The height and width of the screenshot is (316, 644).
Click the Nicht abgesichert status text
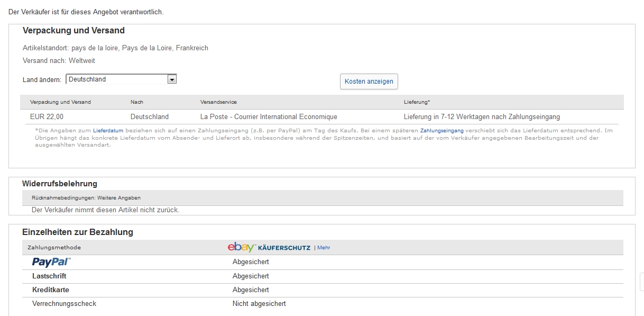(x=259, y=304)
